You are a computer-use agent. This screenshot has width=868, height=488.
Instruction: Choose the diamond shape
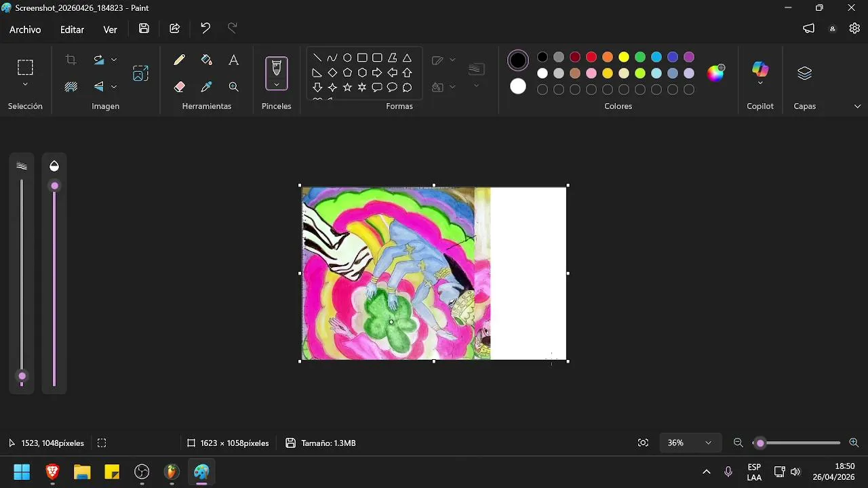332,73
